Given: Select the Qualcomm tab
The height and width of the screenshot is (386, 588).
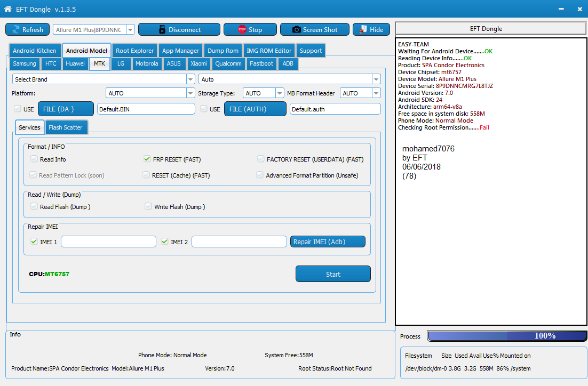Looking at the screenshot, I should pos(228,63).
